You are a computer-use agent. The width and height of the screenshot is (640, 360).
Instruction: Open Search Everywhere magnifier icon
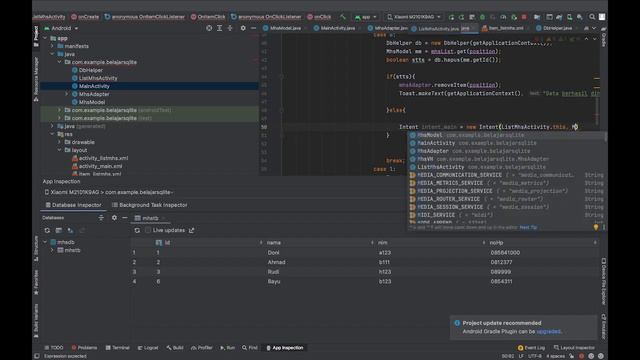pos(592,17)
